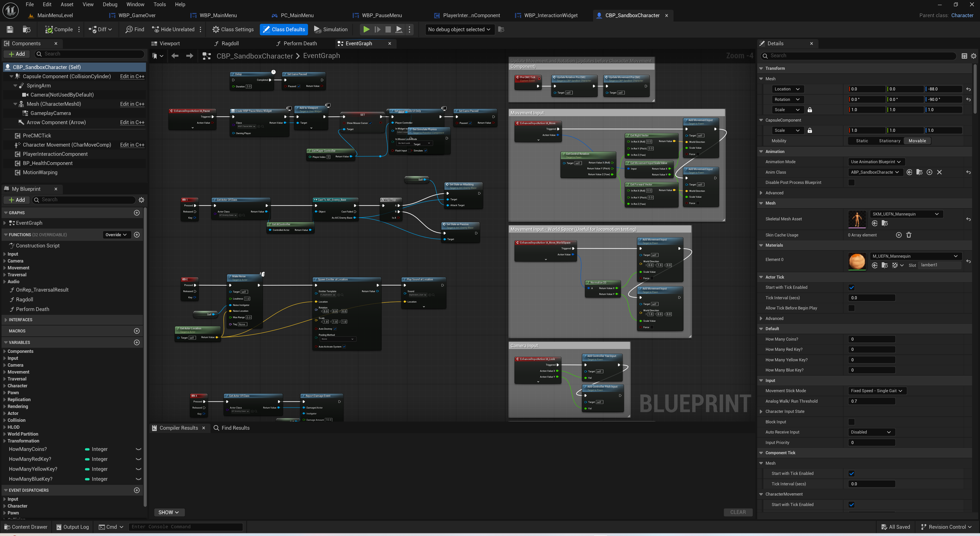Click the skeletal mesh thumbnail
The width and height of the screenshot is (980, 536).
tap(857, 219)
